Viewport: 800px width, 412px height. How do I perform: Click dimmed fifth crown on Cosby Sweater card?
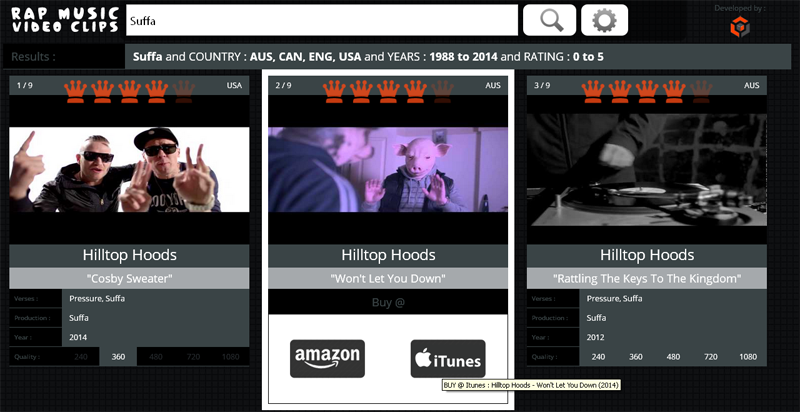click(184, 91)
